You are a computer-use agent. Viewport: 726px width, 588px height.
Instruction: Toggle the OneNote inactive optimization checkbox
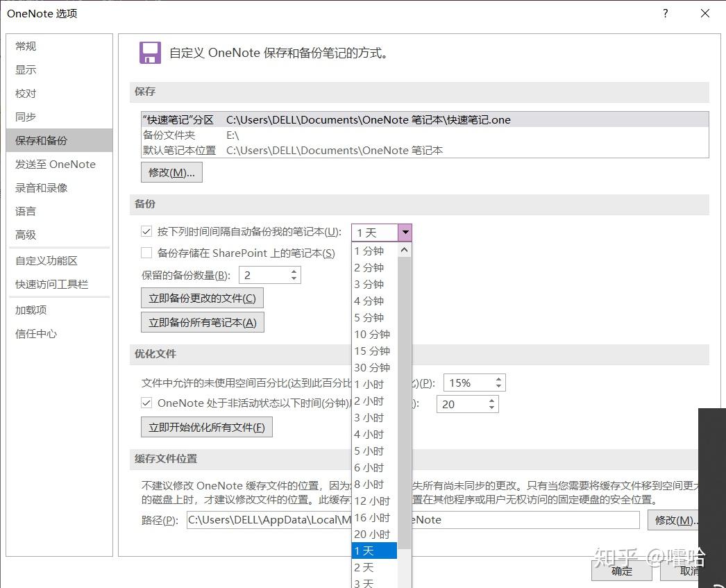click(146, 403)
